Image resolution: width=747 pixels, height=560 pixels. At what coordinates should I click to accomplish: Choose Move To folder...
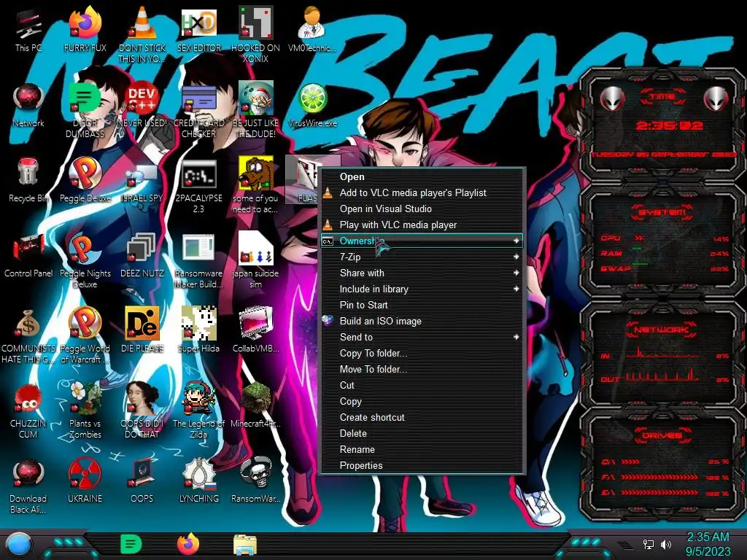pos(422,369)
